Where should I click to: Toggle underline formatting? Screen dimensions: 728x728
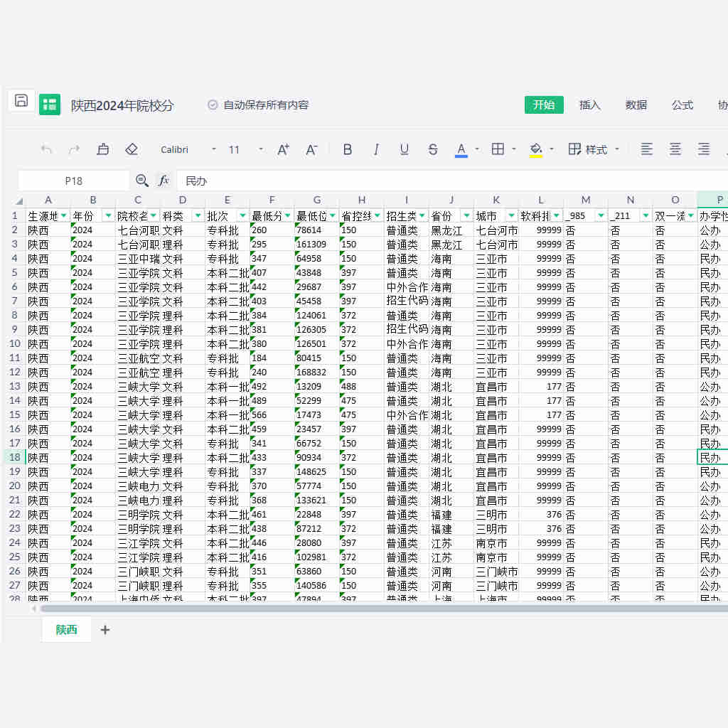(405, 149)
